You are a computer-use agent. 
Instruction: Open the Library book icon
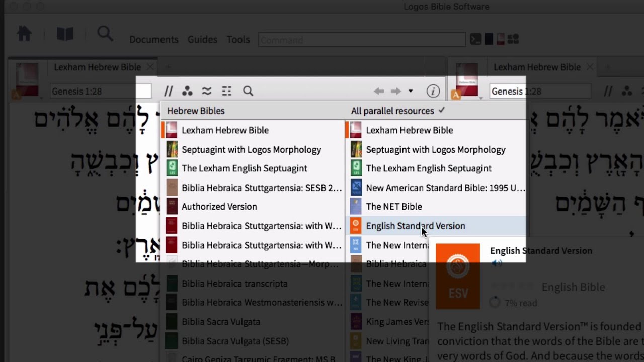coord(65,34)
